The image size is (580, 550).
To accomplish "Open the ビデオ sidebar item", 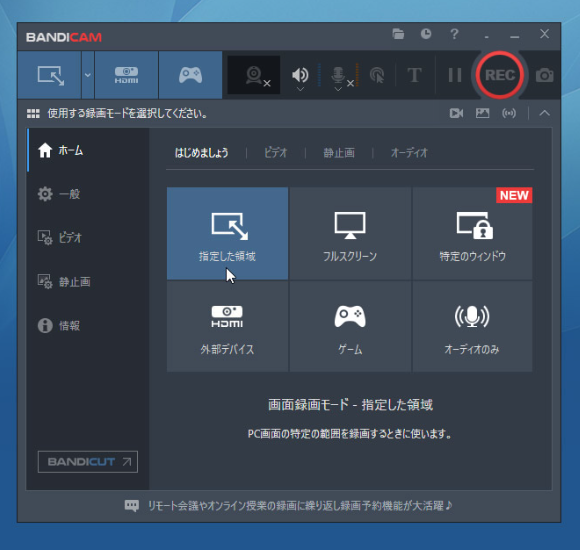I will point(88,237).
